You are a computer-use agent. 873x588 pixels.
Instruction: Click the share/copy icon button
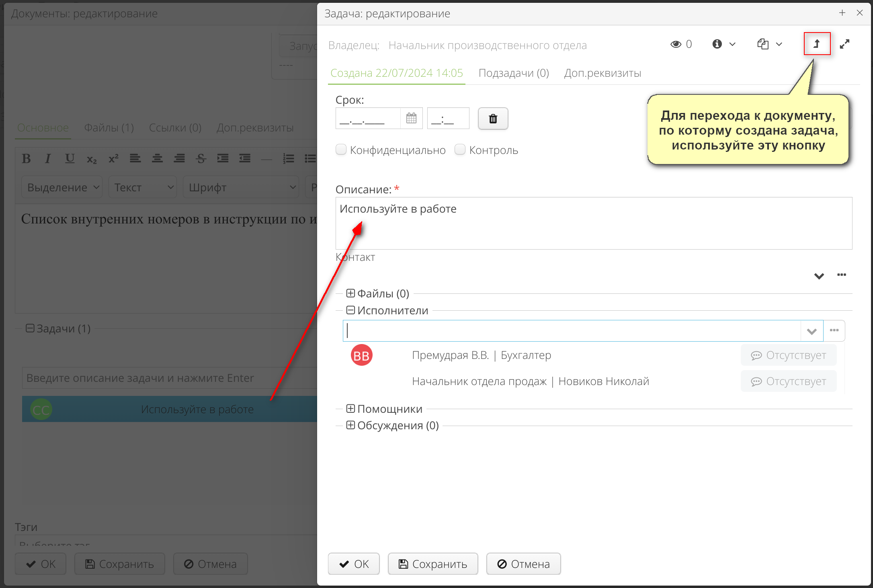761,45
